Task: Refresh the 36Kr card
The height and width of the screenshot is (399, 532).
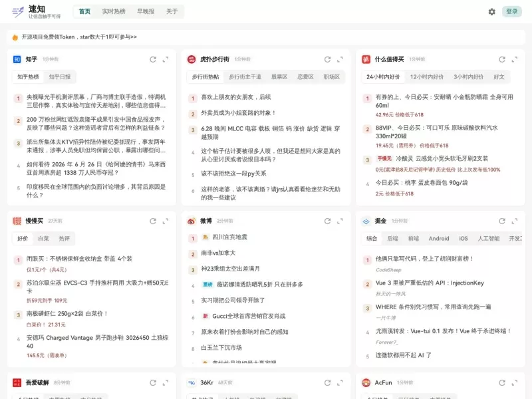Action: pos(327,383)
